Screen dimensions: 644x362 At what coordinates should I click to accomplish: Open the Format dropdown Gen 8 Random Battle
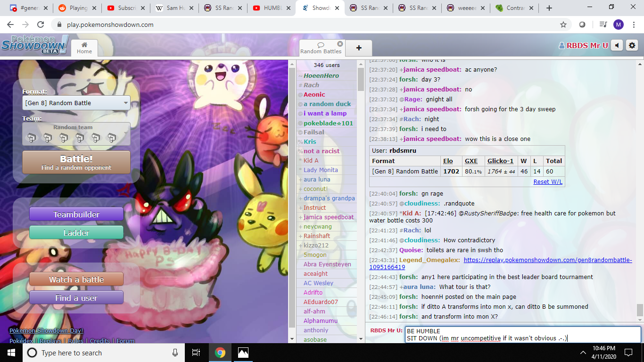pos(76,103)
